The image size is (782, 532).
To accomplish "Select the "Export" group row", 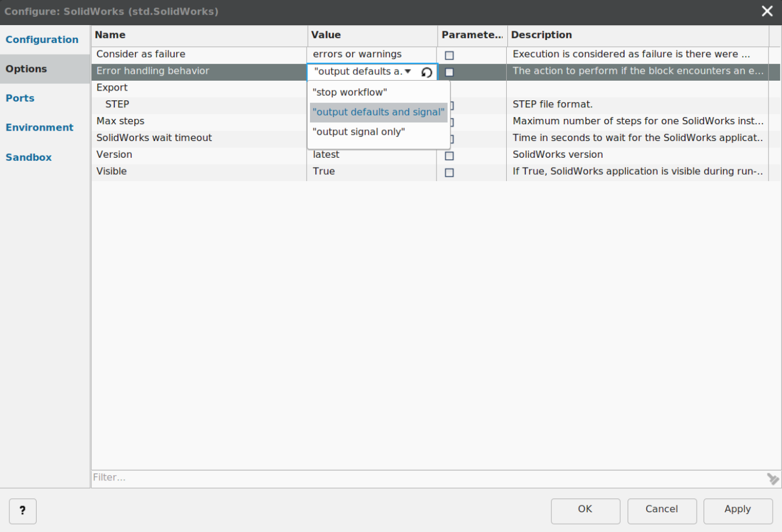I will (x=112, y=88).
